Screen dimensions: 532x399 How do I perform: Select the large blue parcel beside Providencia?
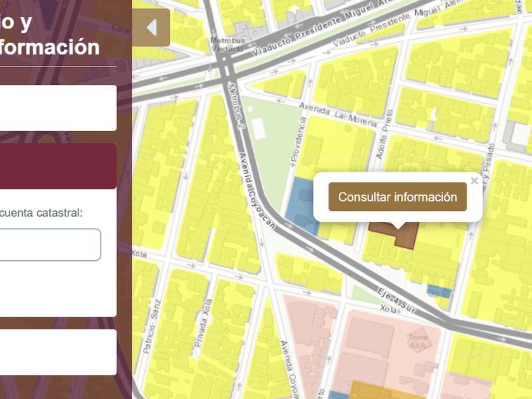pos(300,205)
